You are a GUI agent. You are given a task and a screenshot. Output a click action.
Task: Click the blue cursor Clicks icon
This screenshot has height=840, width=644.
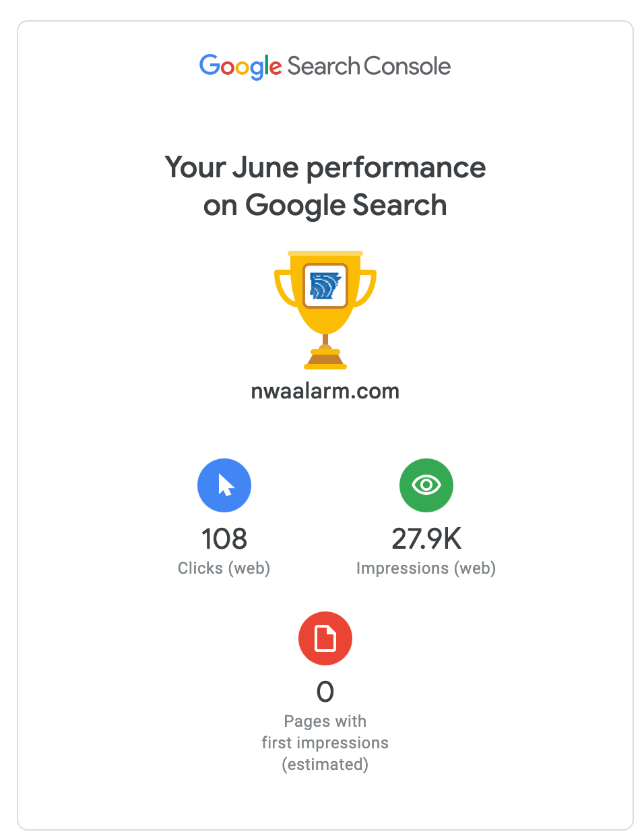224,485
